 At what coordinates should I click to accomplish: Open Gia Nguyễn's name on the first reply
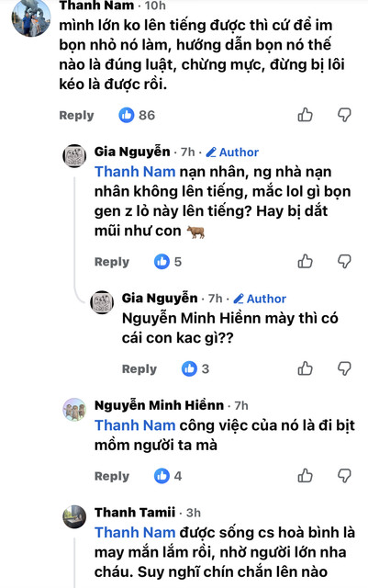[x=132, y=152]
